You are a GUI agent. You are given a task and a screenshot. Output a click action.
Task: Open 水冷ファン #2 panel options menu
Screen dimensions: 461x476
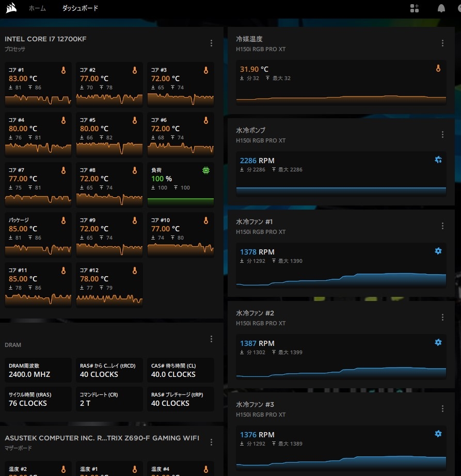point(442,317)
